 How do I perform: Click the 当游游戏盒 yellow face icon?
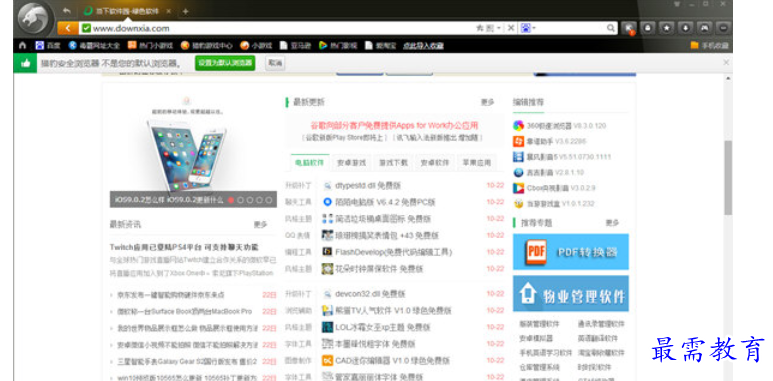(518, 204)
